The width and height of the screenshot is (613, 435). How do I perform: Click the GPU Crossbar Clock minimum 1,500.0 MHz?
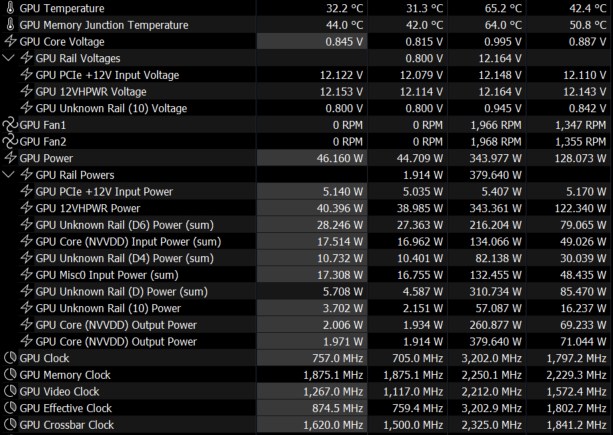(413, 425)
